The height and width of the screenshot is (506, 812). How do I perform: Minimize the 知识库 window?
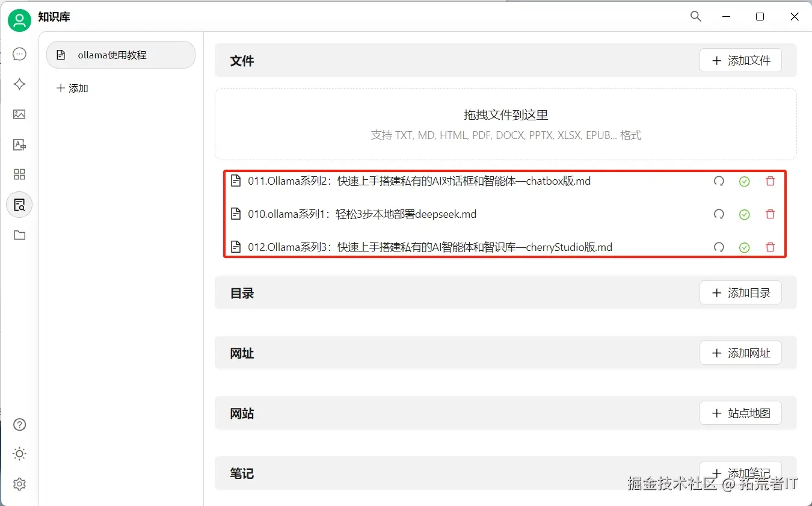(x=726, y=17)
